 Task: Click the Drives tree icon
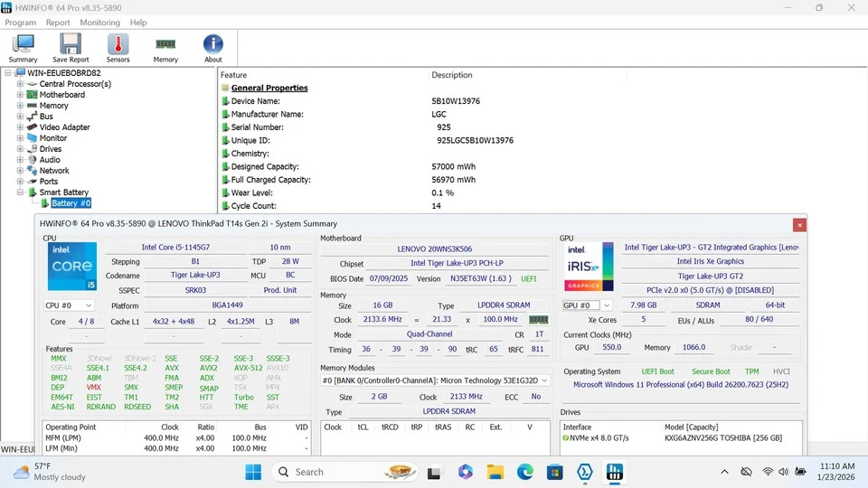33,149
